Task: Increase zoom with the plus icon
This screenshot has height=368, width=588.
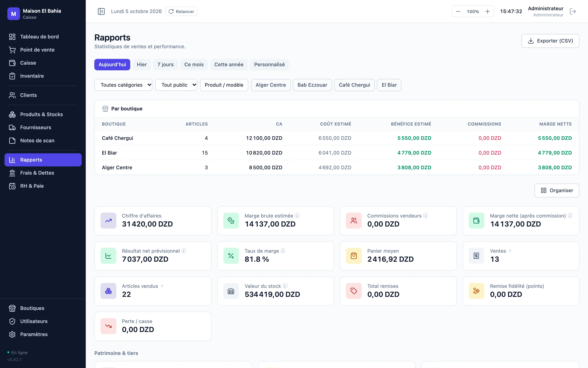Action: [x=487, y=11]
